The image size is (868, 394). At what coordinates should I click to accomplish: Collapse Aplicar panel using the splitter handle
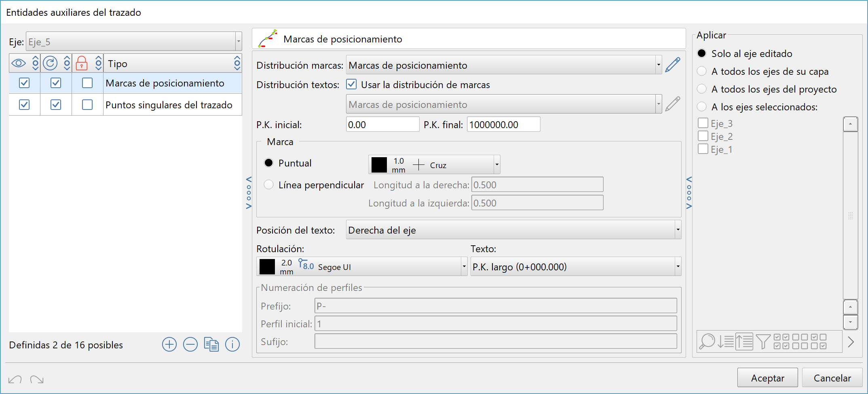689,192
